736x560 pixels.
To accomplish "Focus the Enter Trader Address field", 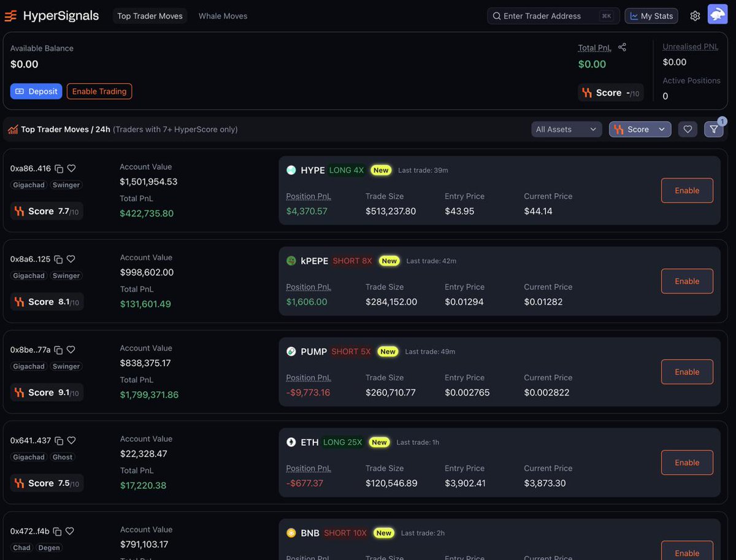I will (553, 16).
